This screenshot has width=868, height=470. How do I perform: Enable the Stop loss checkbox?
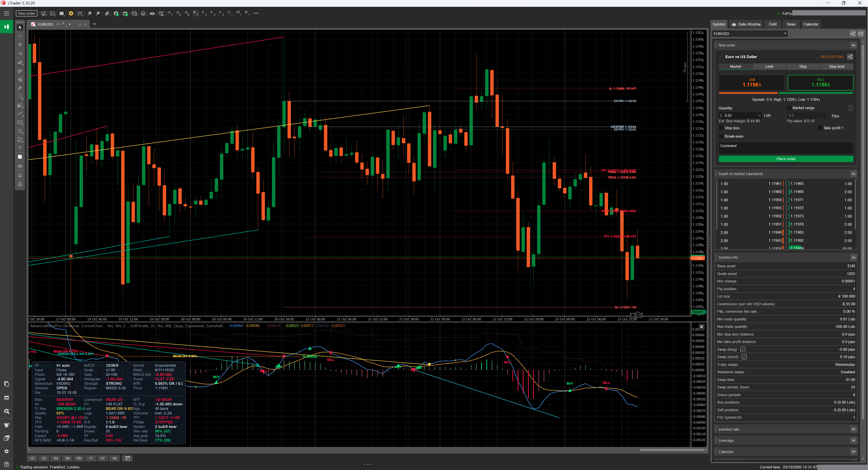click(722, 128)
